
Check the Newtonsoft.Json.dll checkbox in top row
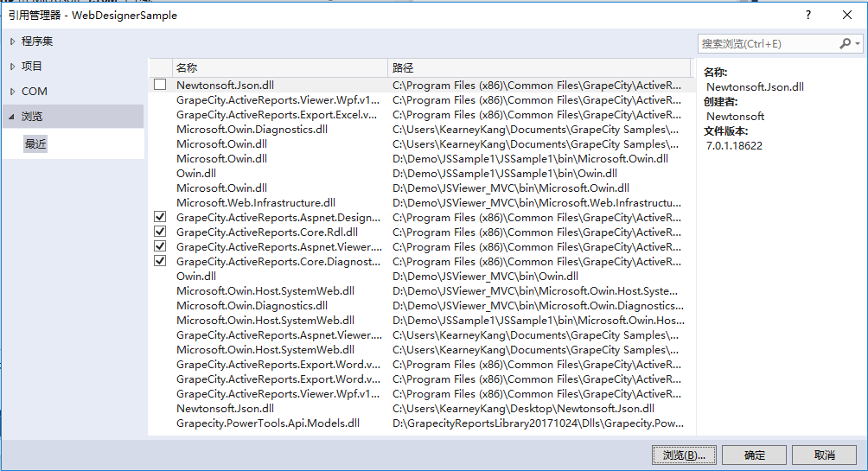click(160, 85)
